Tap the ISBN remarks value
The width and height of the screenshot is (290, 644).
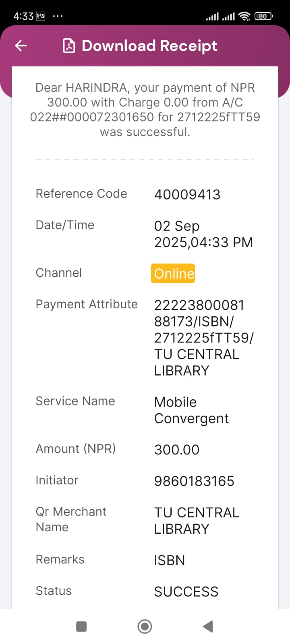point(170,560)
